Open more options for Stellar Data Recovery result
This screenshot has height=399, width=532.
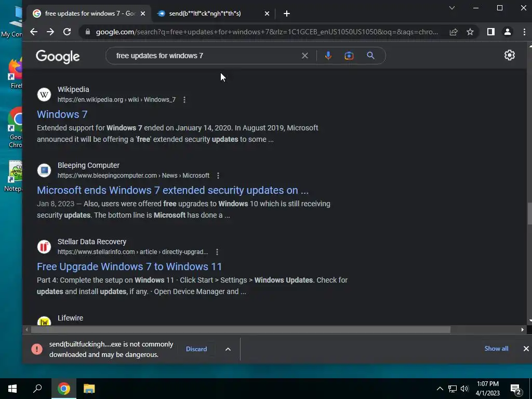point(217,252)
